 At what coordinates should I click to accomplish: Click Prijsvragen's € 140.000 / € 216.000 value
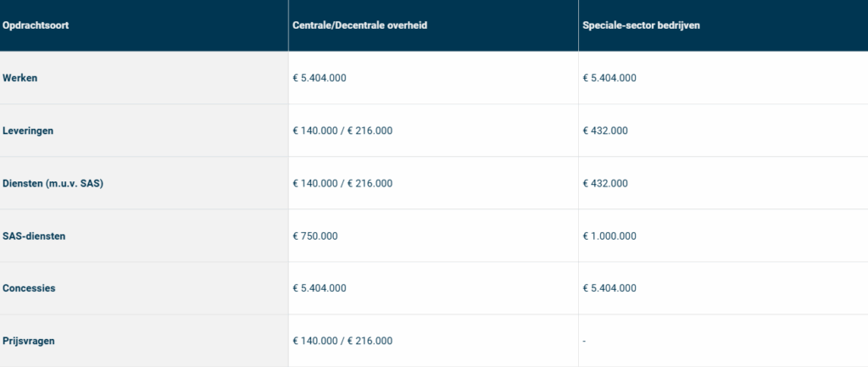click(342, 341)
